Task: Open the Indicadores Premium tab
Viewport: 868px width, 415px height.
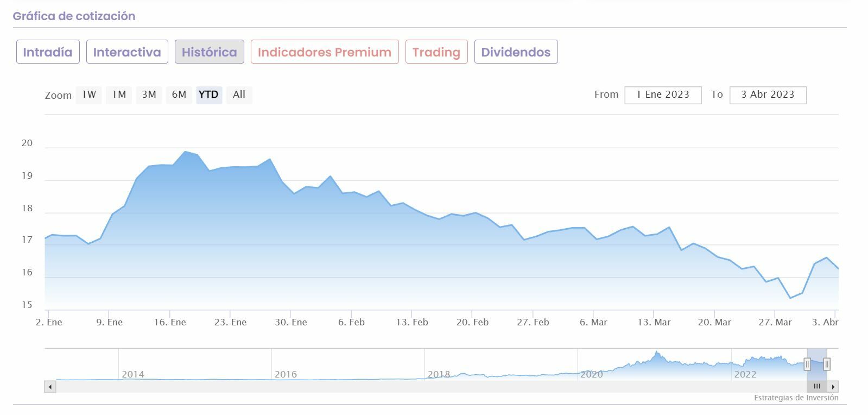Action: click(324, 52)
